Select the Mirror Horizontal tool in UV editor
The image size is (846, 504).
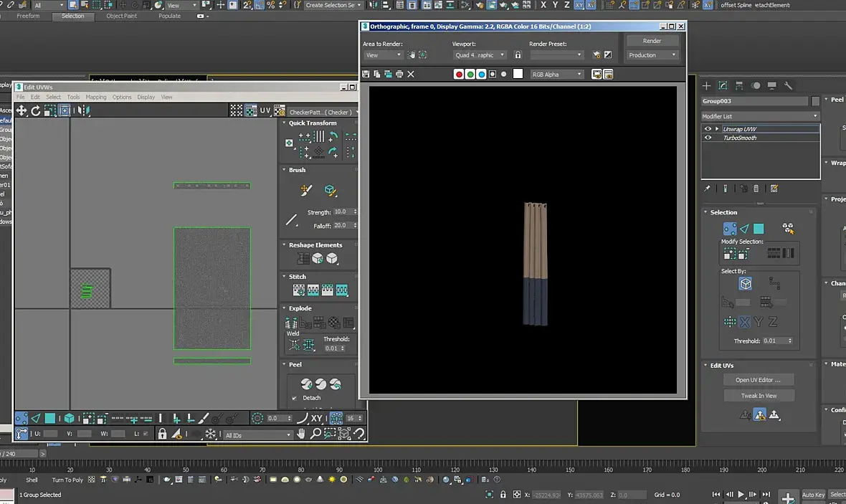coord(84,110)
